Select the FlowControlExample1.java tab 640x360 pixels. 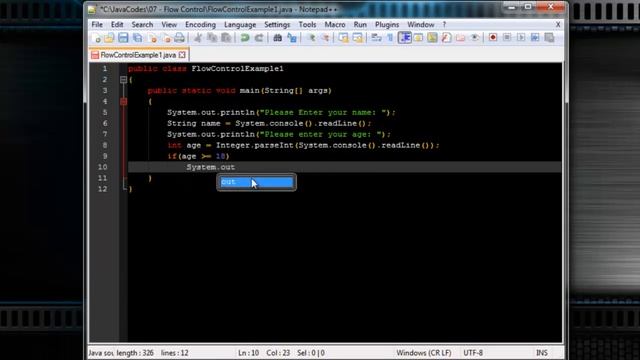click(x=138, y=55)
